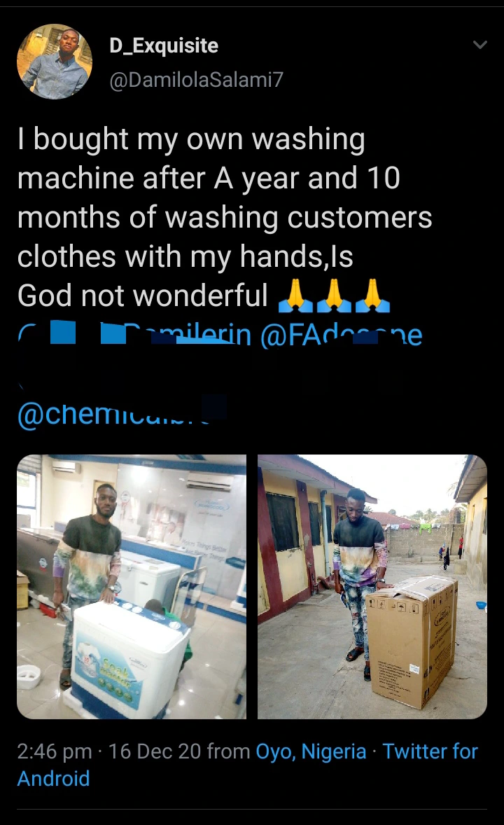Click the praying hands emoji row

334,296
